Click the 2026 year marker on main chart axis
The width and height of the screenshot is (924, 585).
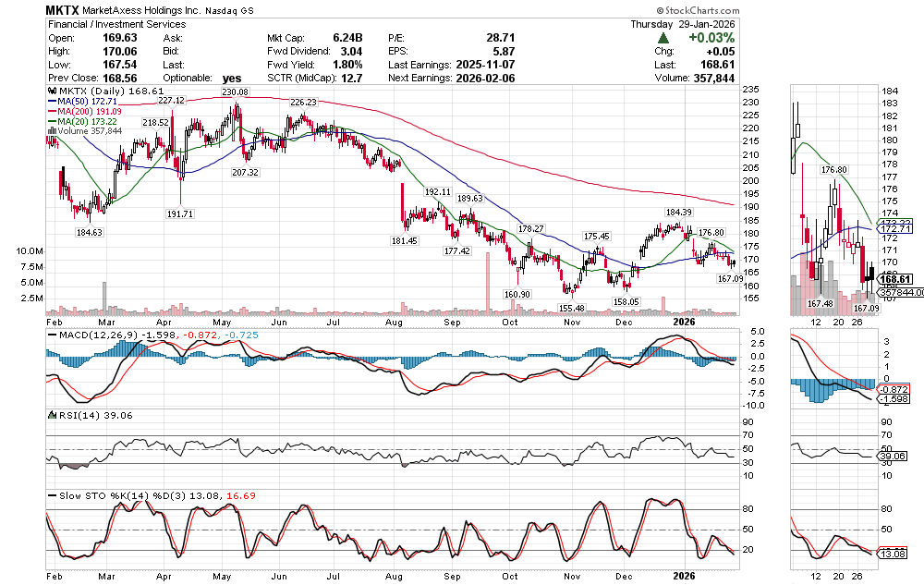tap(685, 320)
